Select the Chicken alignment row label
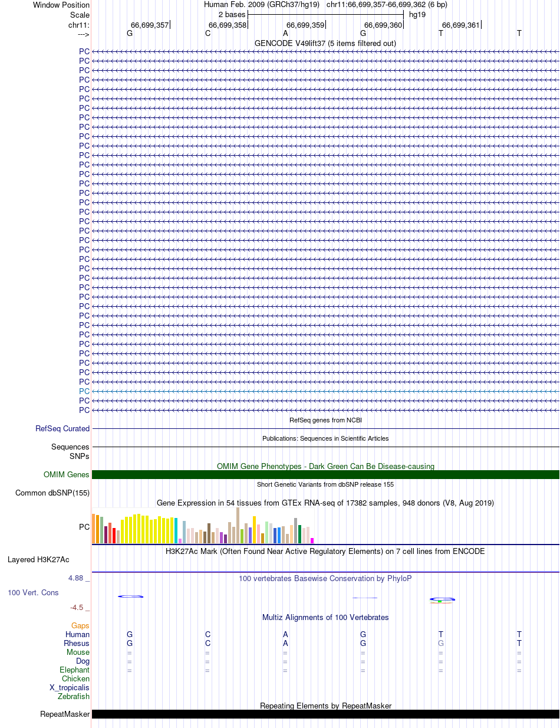Screen dimensions: 560x728 pos(76,679)
